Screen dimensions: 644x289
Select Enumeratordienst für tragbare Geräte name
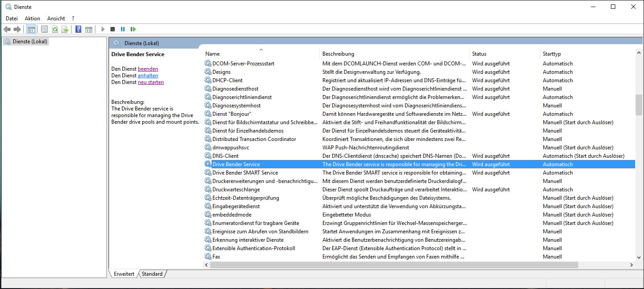pyautogui.click(x=256, y=223)
